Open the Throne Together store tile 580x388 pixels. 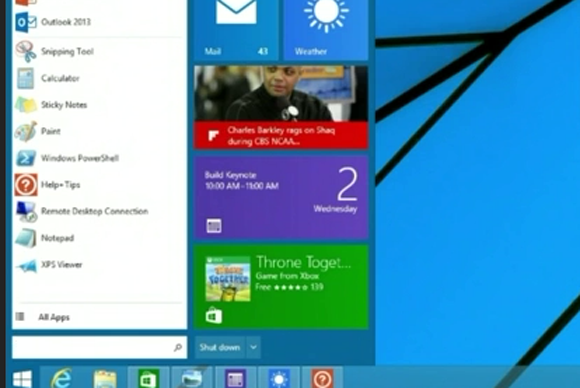point(281,287)
